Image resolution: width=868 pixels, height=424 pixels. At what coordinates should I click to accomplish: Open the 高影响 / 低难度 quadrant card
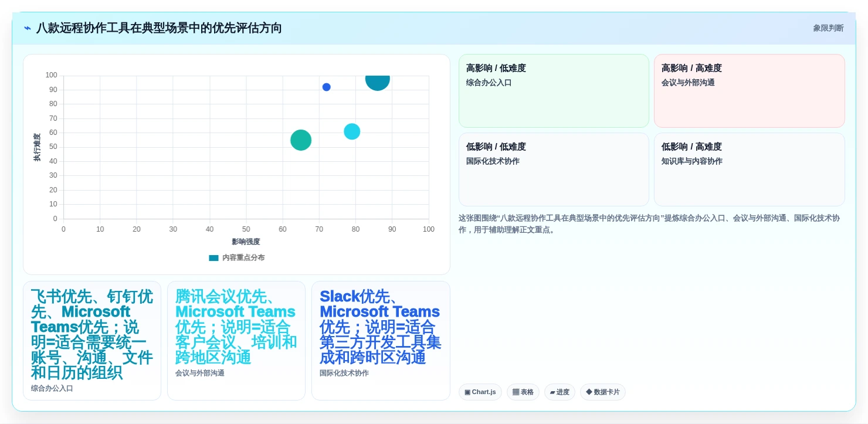click(554, 91)
